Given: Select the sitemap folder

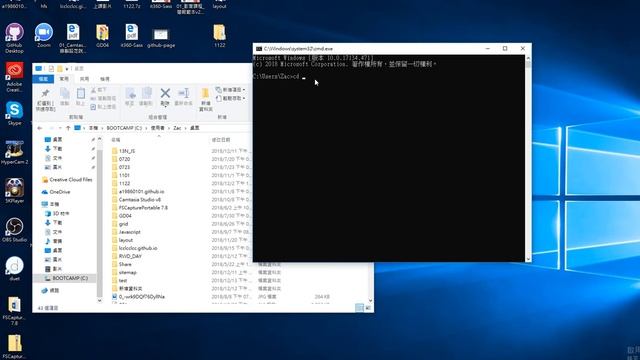Looking at the screenshot, I should tap(124, 272).
